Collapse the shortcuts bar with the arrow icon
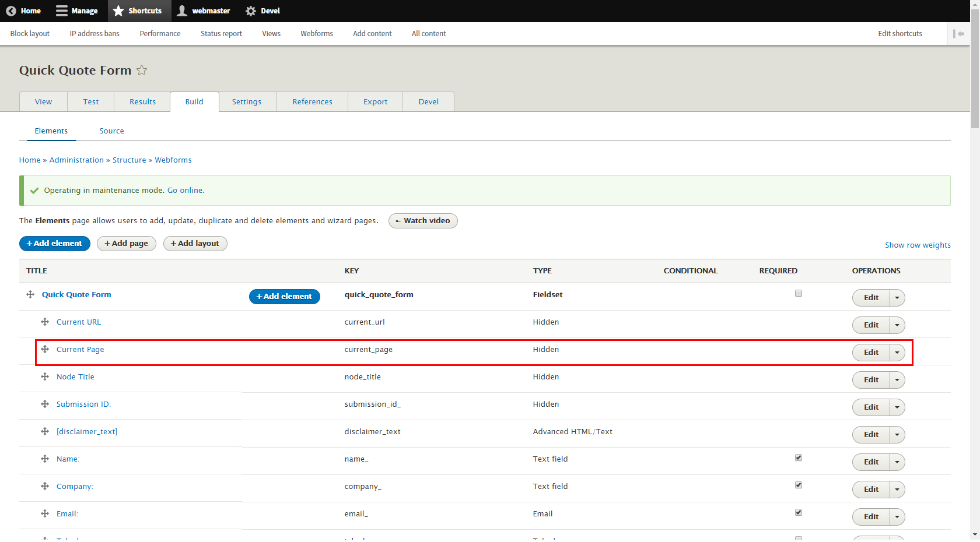Image resolution: width=980 pixels, height=542 pixels. pos(959,33)
